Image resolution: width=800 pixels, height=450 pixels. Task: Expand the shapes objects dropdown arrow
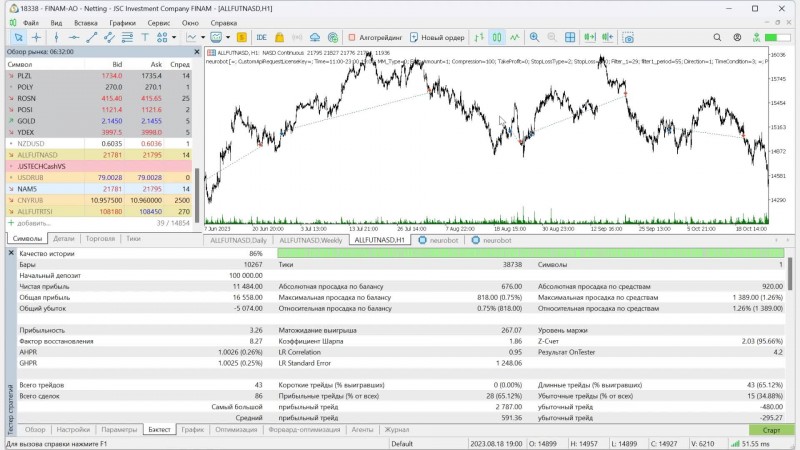click(174, 37)
